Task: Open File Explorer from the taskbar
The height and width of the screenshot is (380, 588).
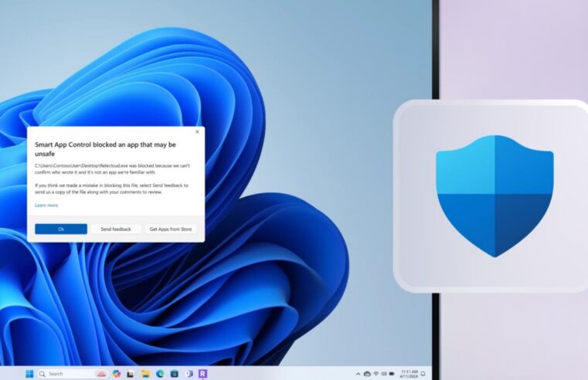Action: tap(145, 374)
